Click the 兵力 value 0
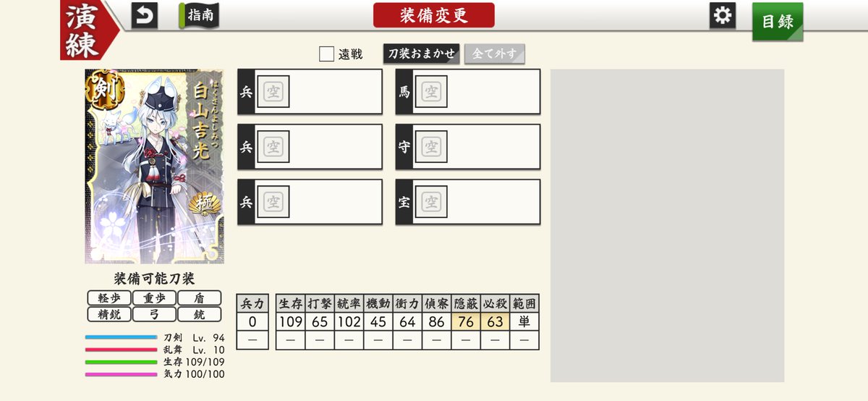The image size is (868, 401). 253,322
